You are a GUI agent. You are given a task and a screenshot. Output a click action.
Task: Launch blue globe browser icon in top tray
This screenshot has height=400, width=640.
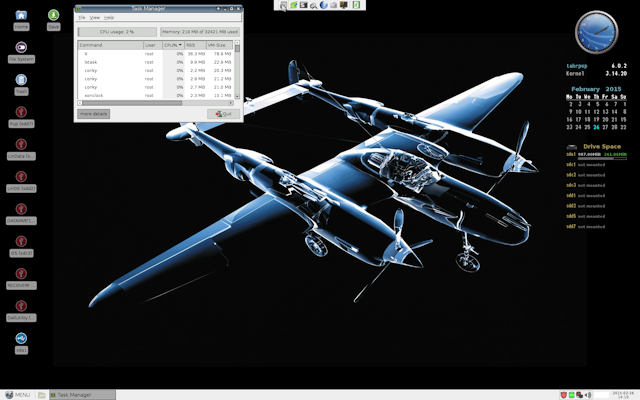pyautogui.click(x=324, y=5)
